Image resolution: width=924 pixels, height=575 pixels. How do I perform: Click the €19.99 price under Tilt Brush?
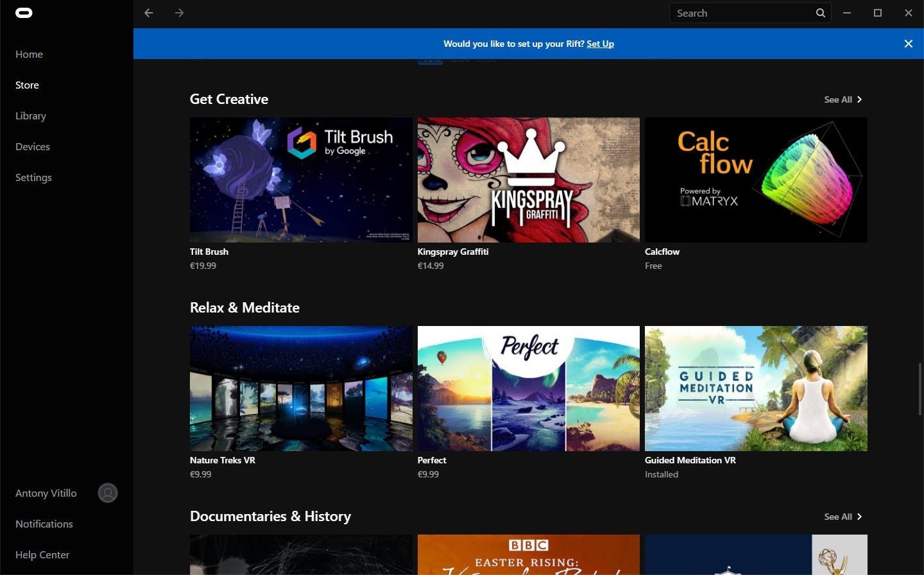tap(203, 266)
